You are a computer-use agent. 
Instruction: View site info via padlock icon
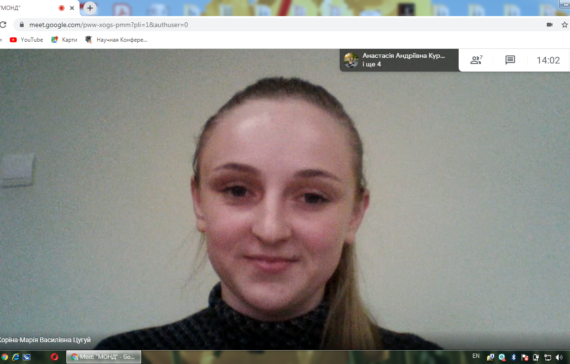coord(21,25)
